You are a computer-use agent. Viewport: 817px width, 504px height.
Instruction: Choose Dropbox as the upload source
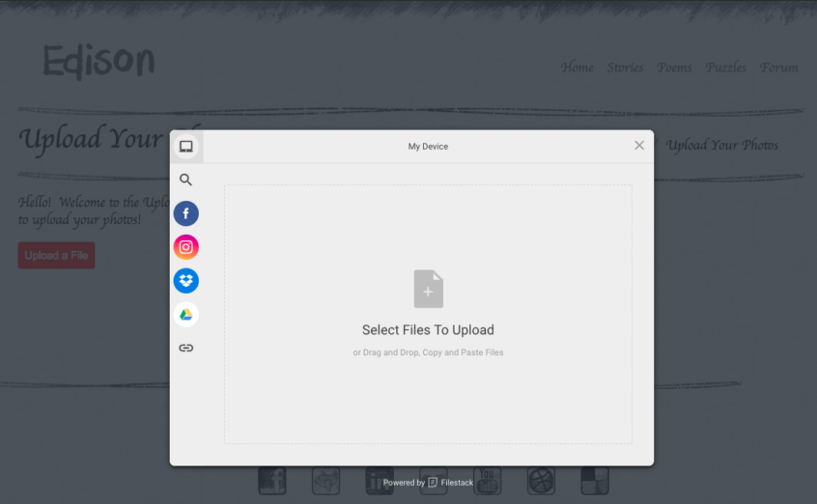186,281
